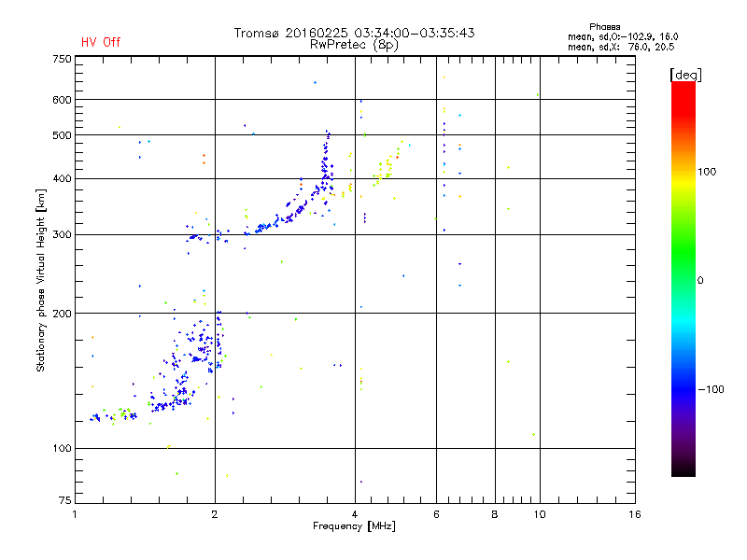Image resolution: width=747 pixels, height=560 pixels.
Task: Click the y-axis tick label '600'
Action: pyautogui.click(x=63, y=100)
